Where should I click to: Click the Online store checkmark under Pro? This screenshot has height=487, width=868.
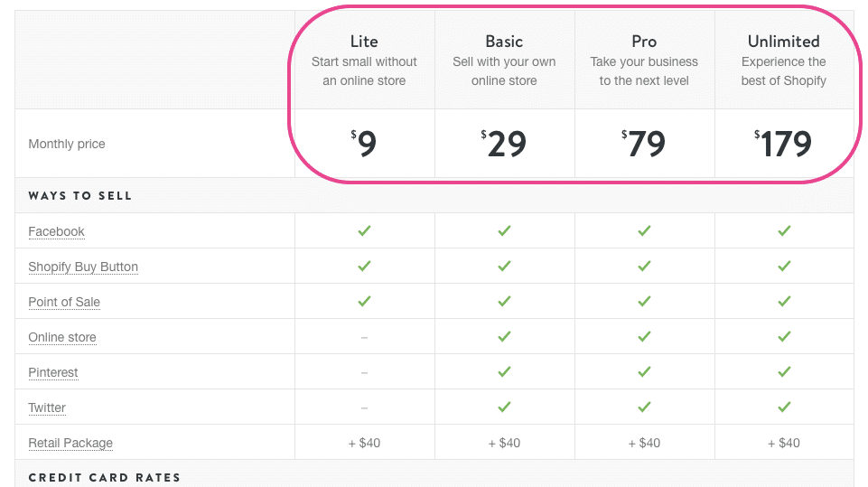644,337
